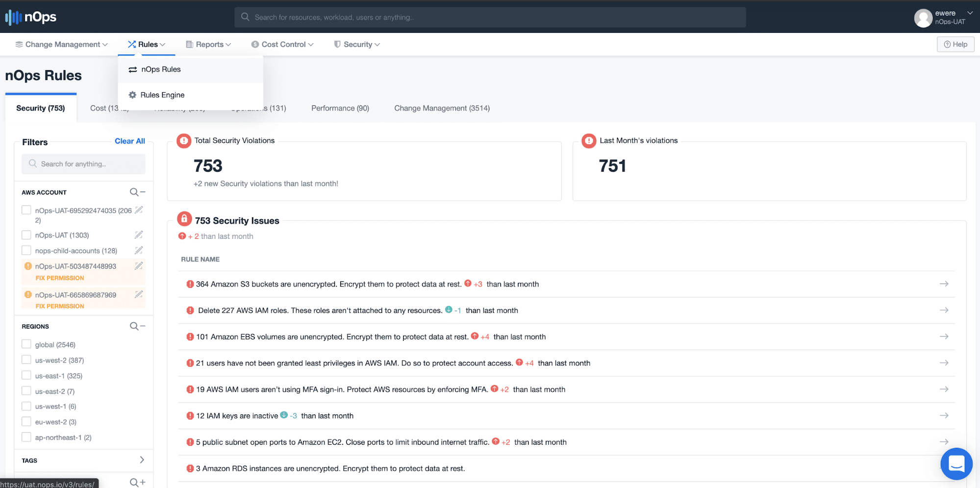Open Cost Control dropdown menu
This screenshot has width=980, height=488.
click(x=282, y=44)
